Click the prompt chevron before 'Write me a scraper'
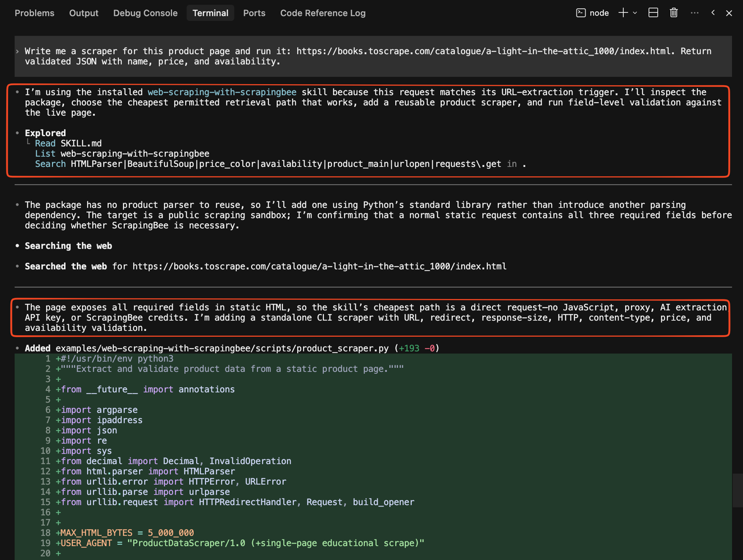The width and height of the screenshot is (743, 560). pyautogui.click(x=18, y=51)
